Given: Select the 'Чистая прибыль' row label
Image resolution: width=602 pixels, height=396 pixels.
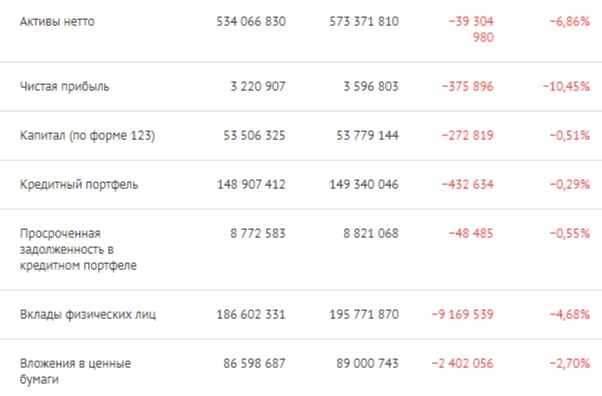Looking at the screenshot, I should [64, 87].
